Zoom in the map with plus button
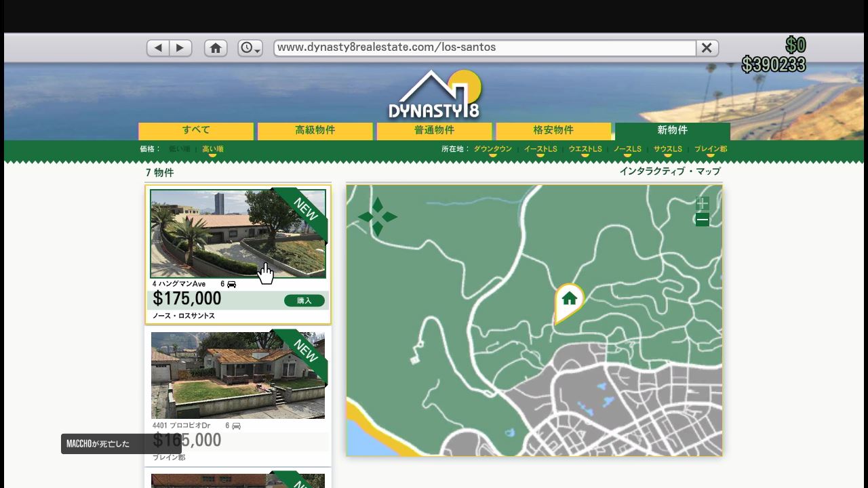Image resolution: width=868 pixels, height=488 pixels. (703, 203)
